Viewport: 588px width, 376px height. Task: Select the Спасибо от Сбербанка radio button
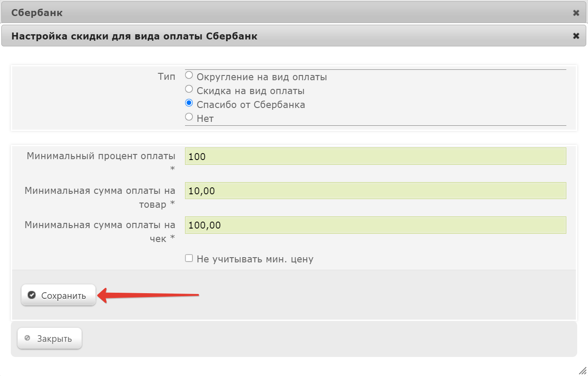click(189, 103)
